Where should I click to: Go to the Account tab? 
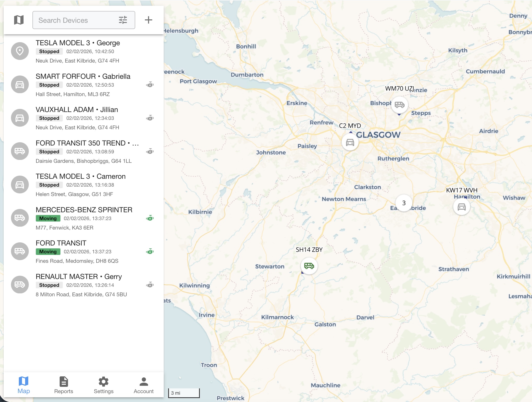[144, 385]
